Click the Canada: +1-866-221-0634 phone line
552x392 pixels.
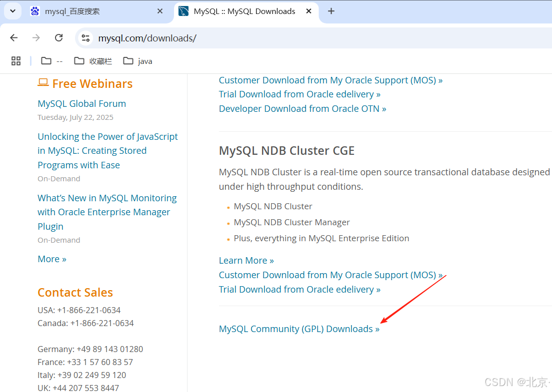(85, 323)
